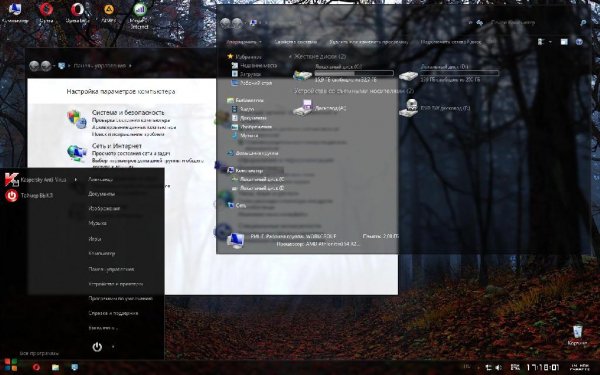Image resolution: width=600 pixels, height=375 pixels.
Task: Expand shutdown options arrow beside power button
Action: point(113,347)
